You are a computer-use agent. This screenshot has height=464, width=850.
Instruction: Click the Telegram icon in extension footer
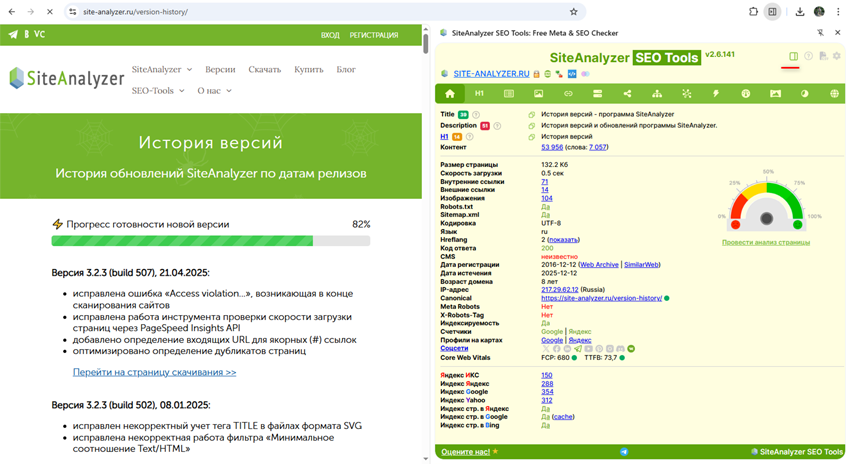pyautogui.click(x=624, y=452)
